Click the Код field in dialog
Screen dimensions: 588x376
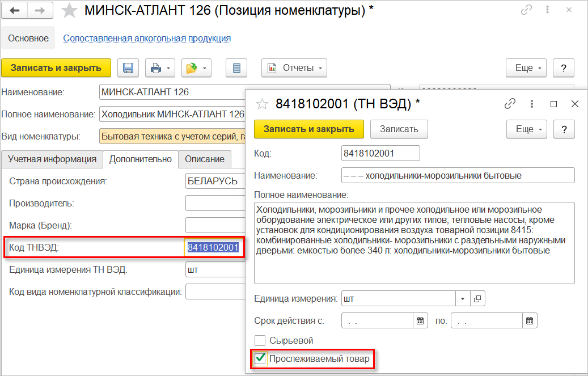[380, 153]
